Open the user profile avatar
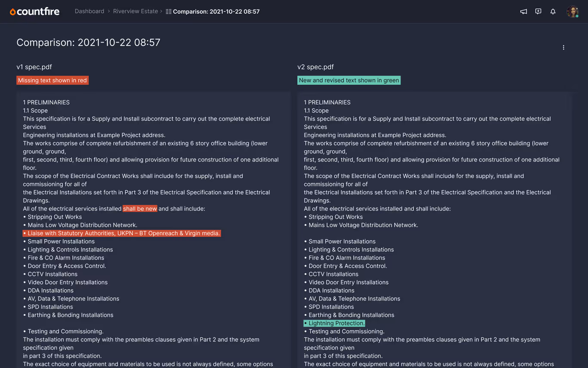The image size is (588, 368). pyautogui.click(x=573, y=12)
